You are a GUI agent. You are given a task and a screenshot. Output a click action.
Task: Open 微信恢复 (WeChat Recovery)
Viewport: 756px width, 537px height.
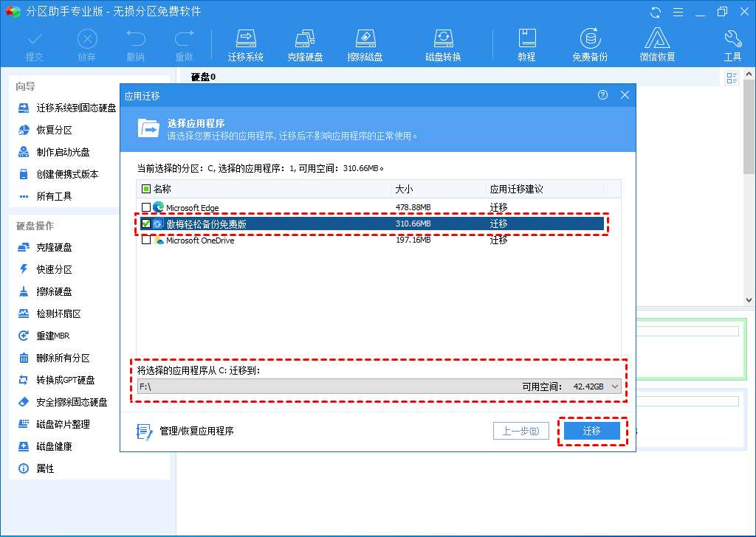click(x=656, y=44)
